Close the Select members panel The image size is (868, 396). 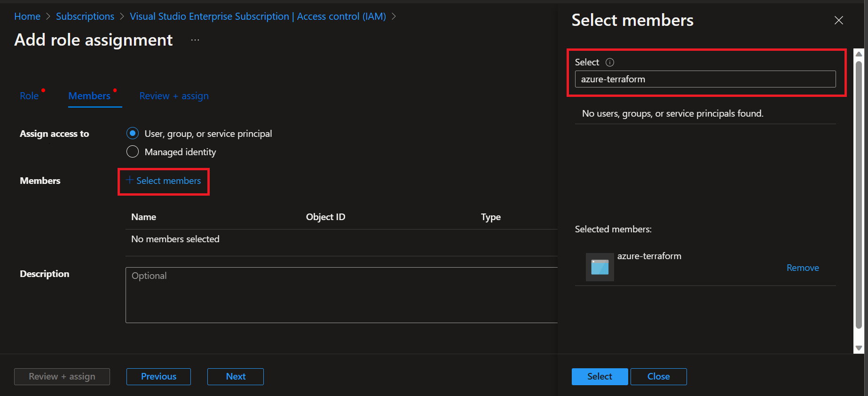coord(838,20)
